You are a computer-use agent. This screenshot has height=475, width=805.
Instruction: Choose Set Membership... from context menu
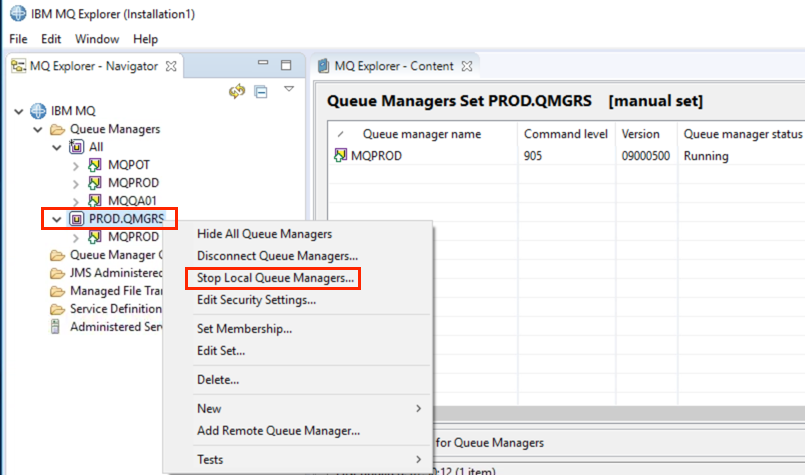298,329
